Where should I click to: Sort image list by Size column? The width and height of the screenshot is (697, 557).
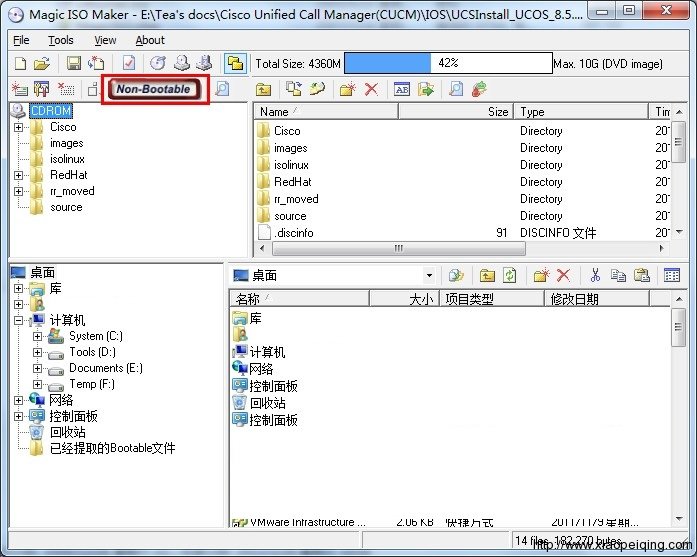(456, 112)
